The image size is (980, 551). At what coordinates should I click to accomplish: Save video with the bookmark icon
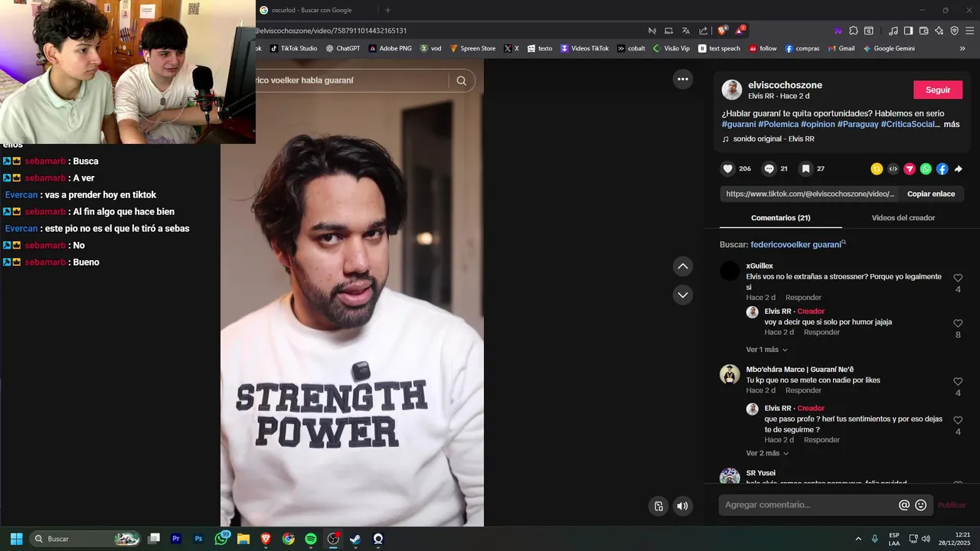805,169
